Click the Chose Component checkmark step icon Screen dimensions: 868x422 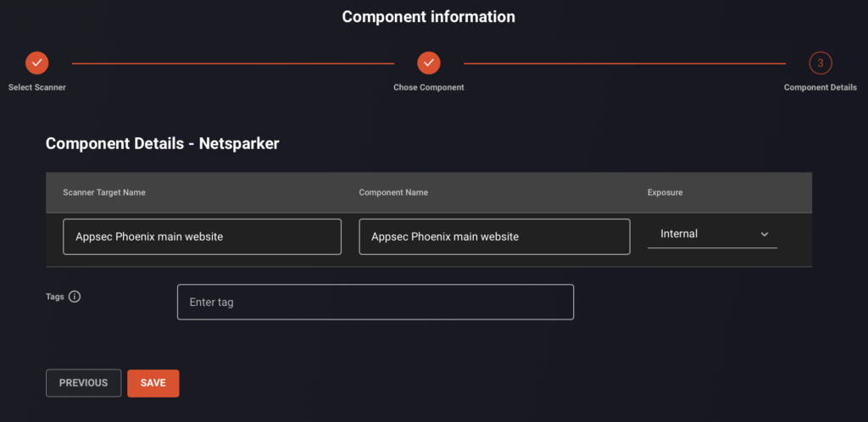pos(428,63)
